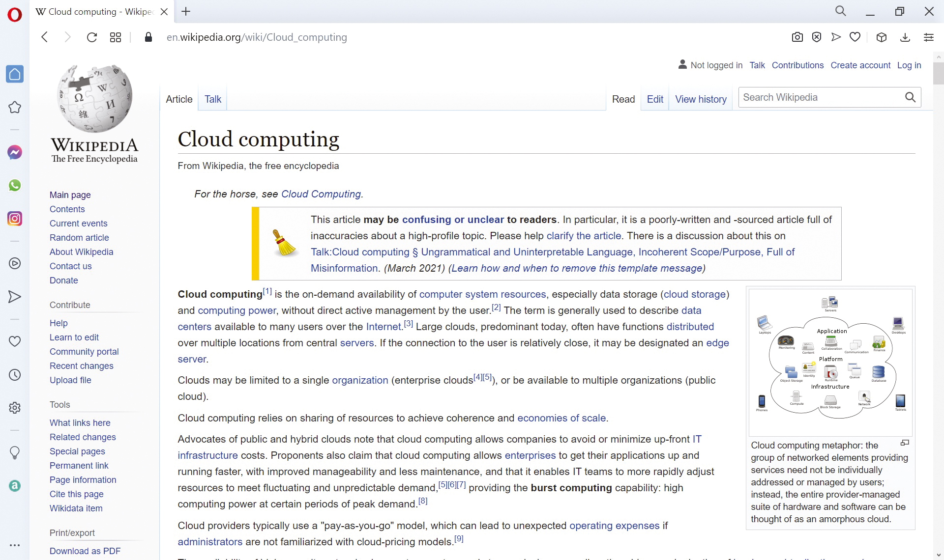Viewport: 944px width, 560px height.
Task: Click Create account link
Action: pos(860,65)
